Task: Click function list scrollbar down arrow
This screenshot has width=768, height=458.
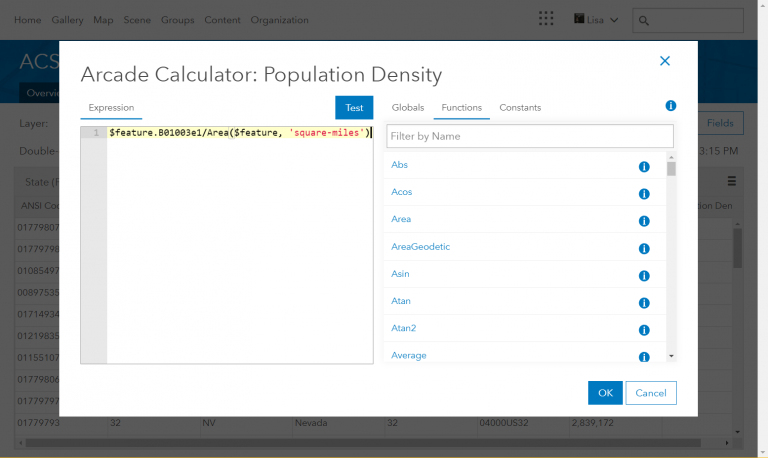Action: 672,356
